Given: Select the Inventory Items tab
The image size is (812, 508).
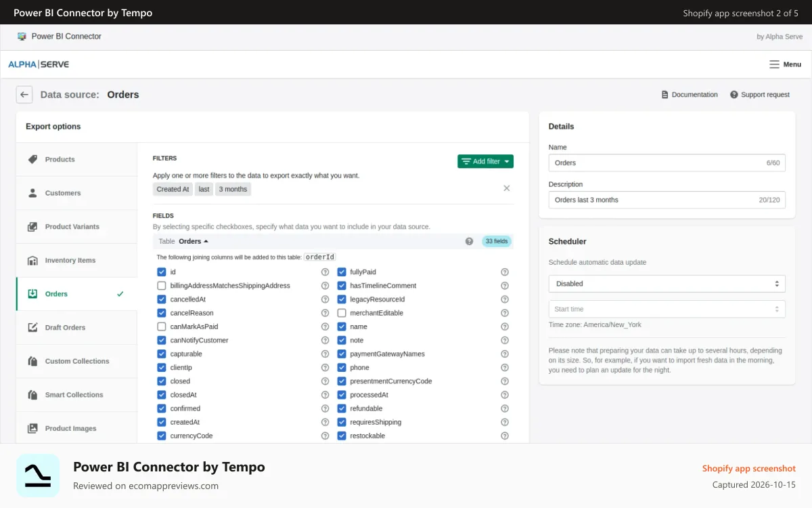Looking at the screenshot, I should pyautogui.click(x=76, y=261).
